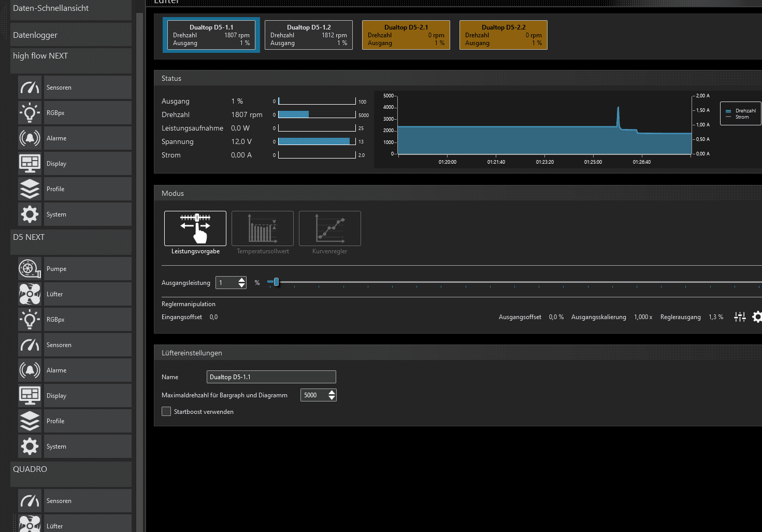Open Display page under high flow NEXT
This screenshot has width=762, height=532.
(x=88, y=163)
